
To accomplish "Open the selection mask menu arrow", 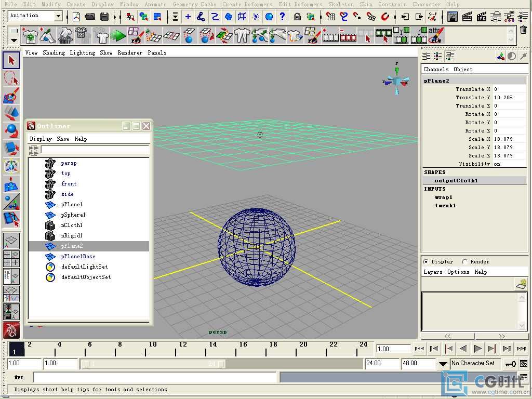I will point(175,16).
